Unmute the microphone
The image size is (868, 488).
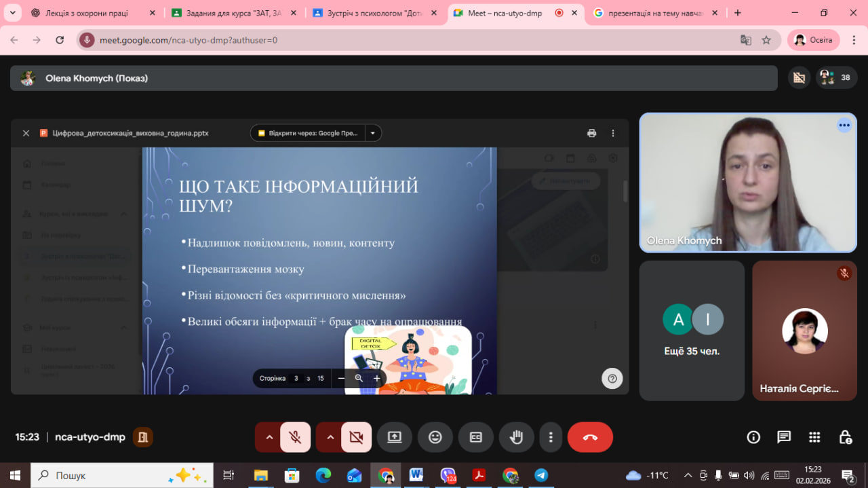(x=295, y=437)
